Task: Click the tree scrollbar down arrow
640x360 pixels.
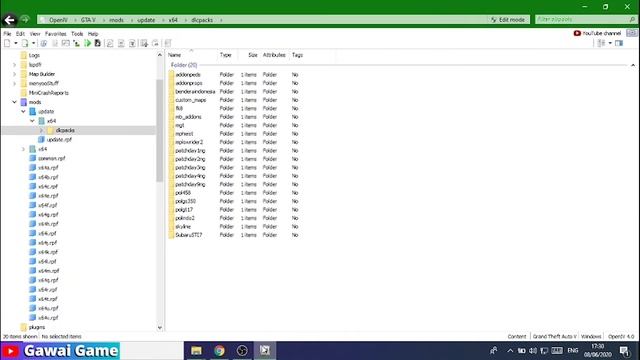Action: (160, 327)
